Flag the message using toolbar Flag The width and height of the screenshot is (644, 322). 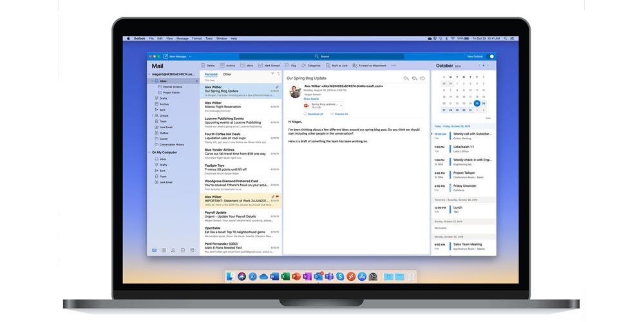pyautogui.click(x=290, y=65)
